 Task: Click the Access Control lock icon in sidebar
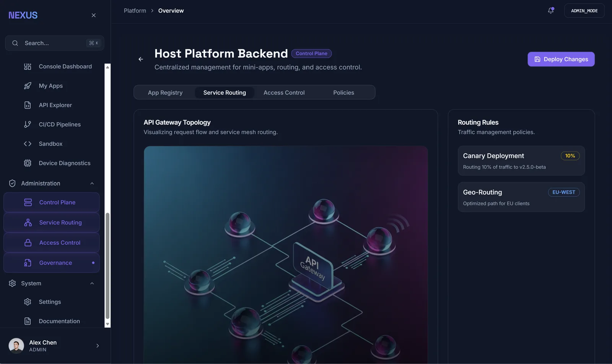point(28,243)
